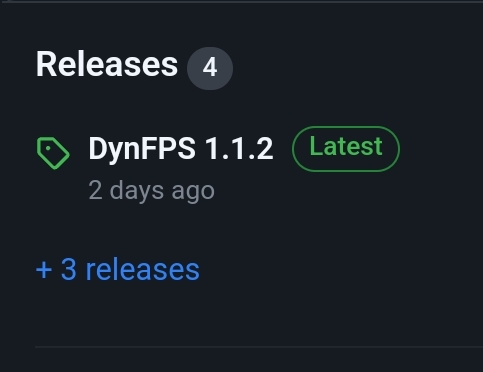483x372 pixels.
Task: Click "ago" in the release date text
Action: (x=193, y=193)
